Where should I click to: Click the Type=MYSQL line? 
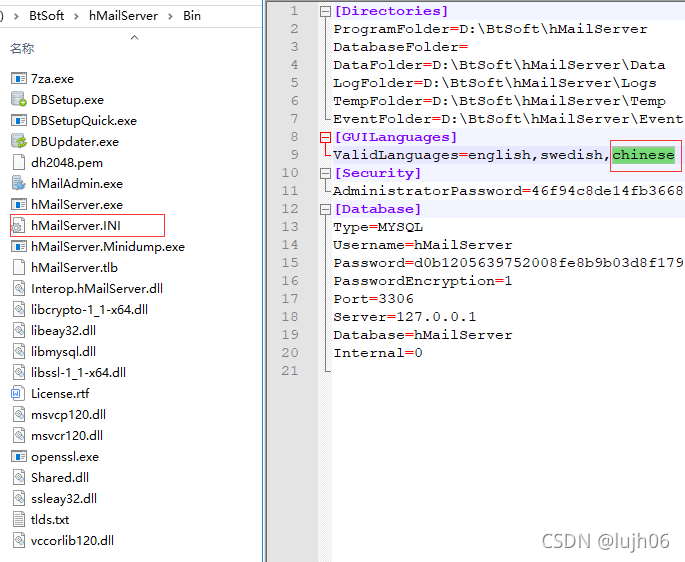coord(378,227)
